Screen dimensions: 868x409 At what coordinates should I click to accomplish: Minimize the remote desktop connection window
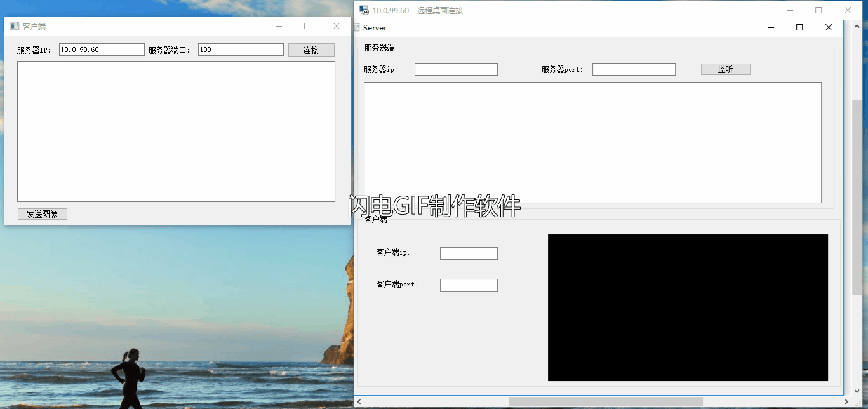(790, 10)
